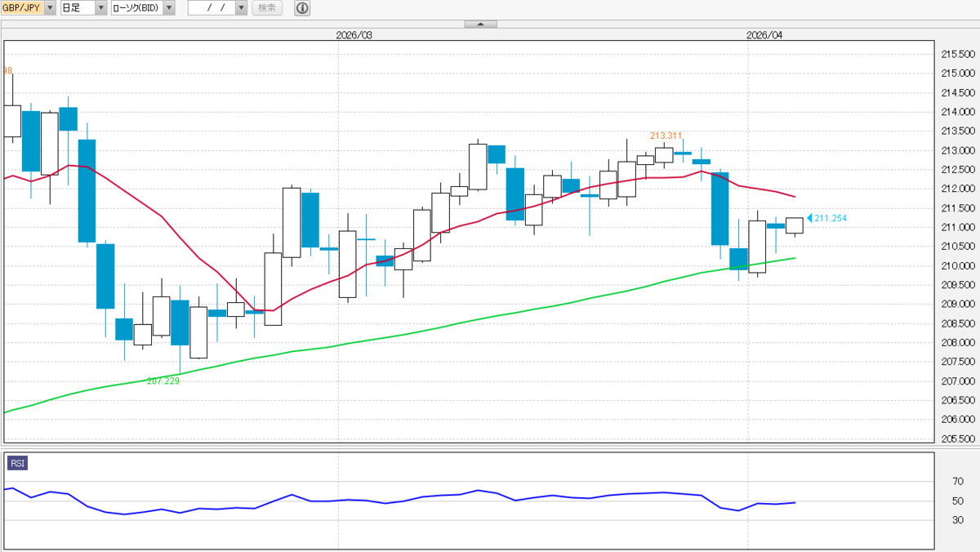Click the 2026/04 date axis label

(764, 35)
